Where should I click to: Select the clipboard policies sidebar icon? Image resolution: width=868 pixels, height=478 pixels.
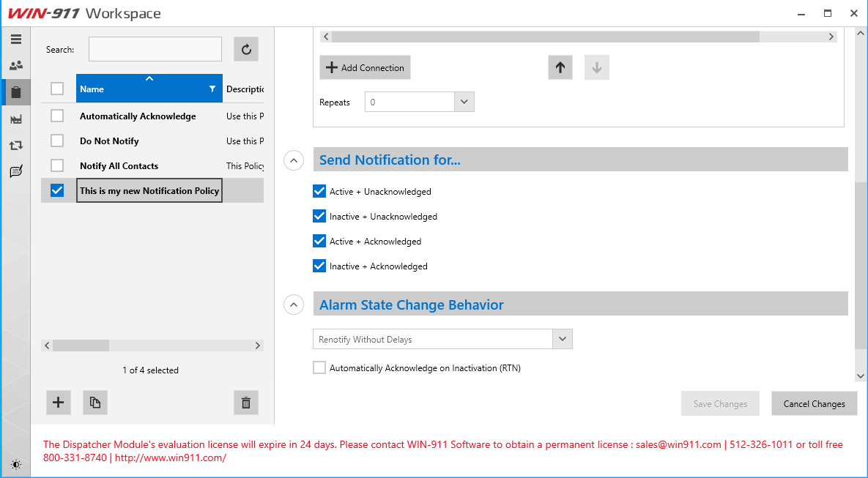click(15, 92)
